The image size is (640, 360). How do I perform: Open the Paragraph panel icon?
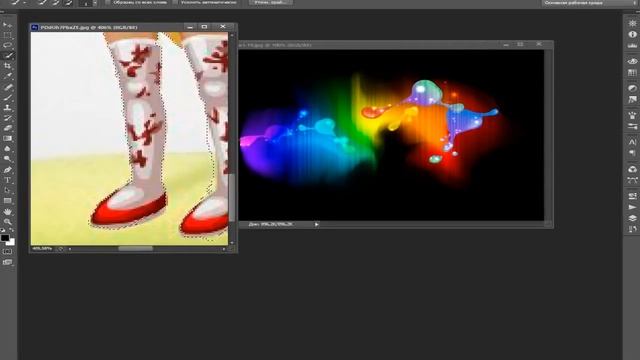tap(632, 153)
